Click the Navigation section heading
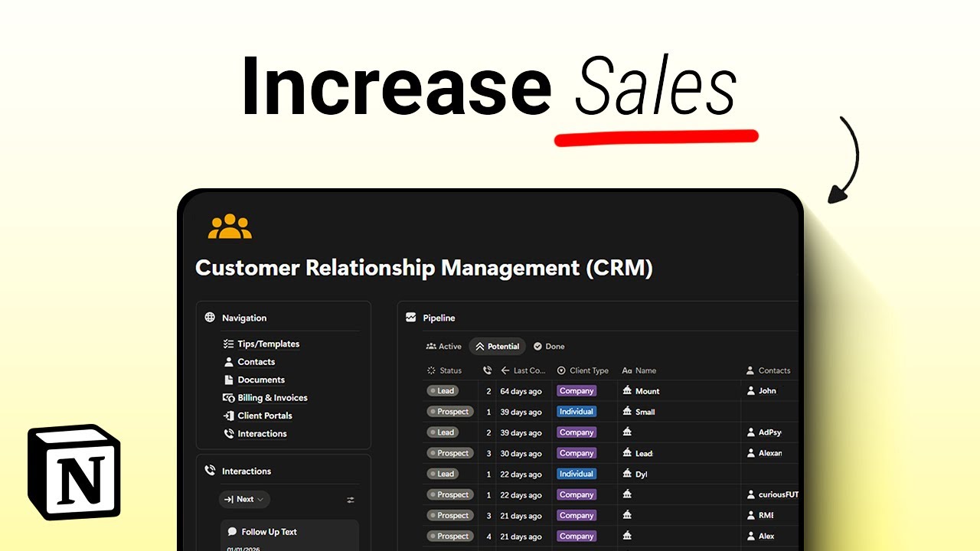The height and width of the screenshot is (551, 980). tap(244, 318)
